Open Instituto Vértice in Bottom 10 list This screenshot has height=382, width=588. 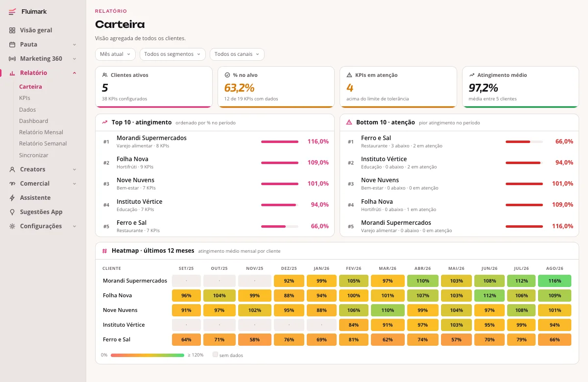click(x=459, y=163)
